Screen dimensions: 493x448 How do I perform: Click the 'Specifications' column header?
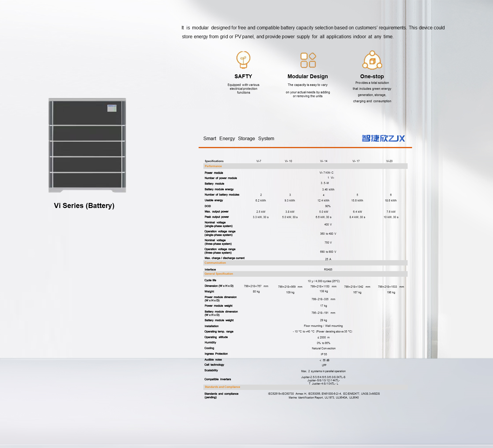[x=214, y=161]
